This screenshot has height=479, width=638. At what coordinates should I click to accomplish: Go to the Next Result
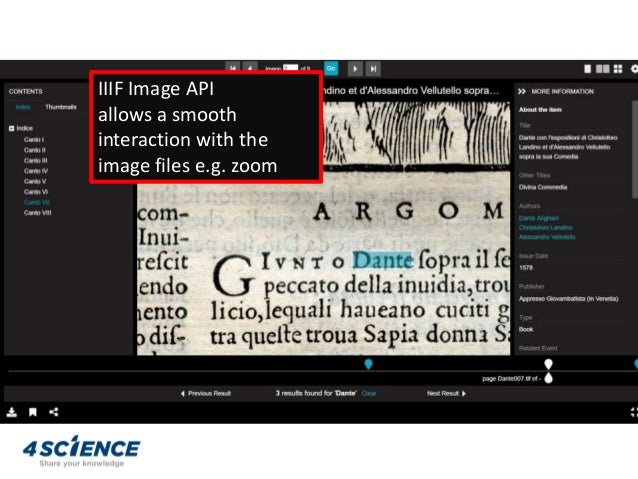coord(446,394)
